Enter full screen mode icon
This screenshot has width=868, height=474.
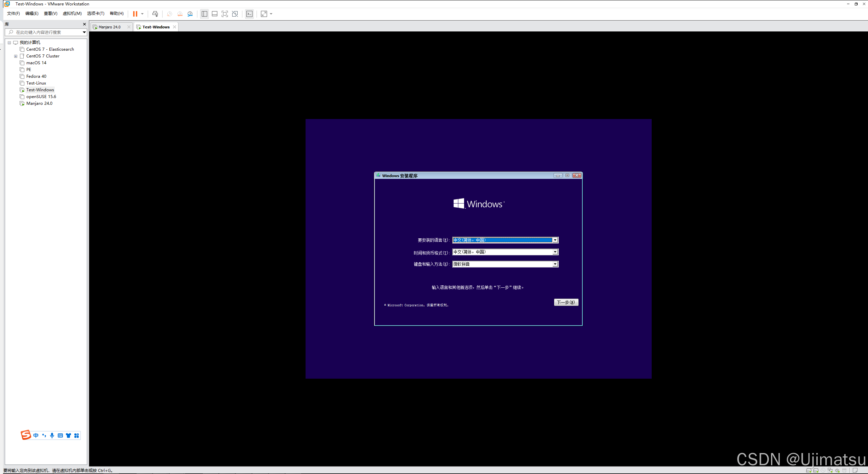click(225, 14)
